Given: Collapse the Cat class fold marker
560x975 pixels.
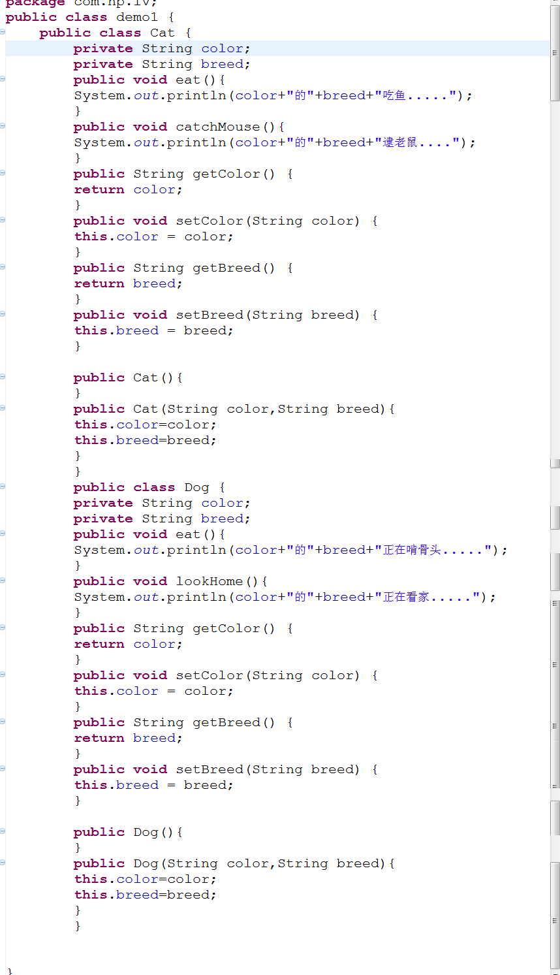Looking at the screenshot, I should pos(3,32).
